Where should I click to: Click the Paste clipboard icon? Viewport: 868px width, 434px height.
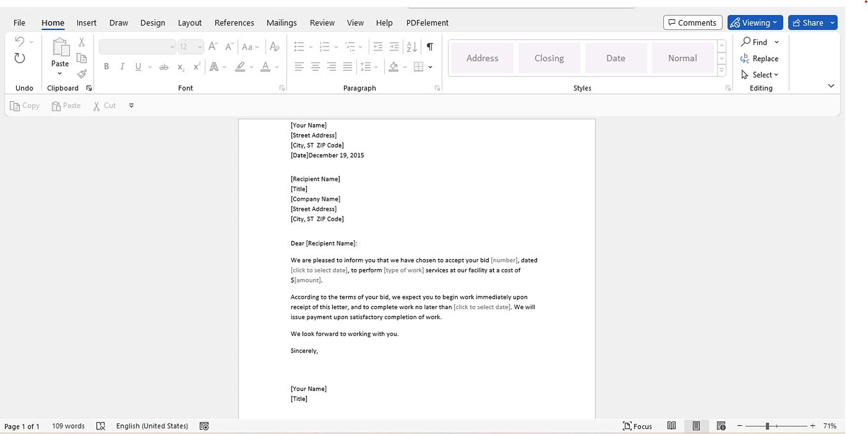tap(60, 47)
